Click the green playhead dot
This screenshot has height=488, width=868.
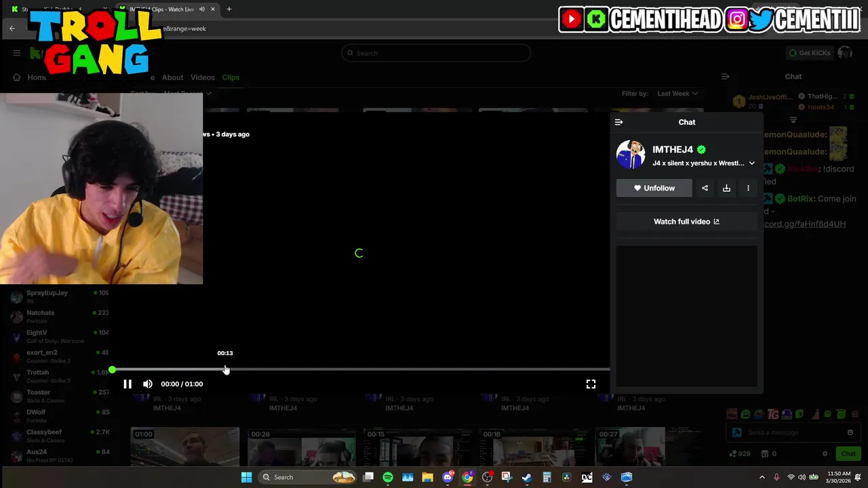point(112,369)
